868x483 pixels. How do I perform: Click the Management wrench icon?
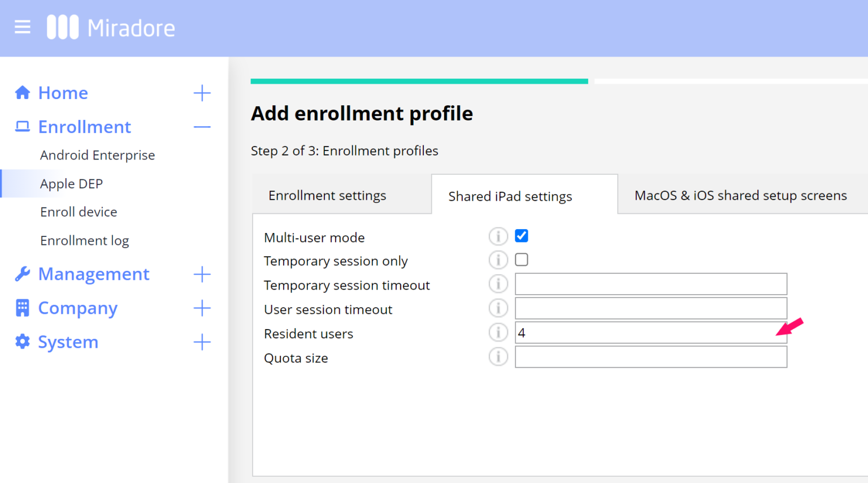click(22, 273)
